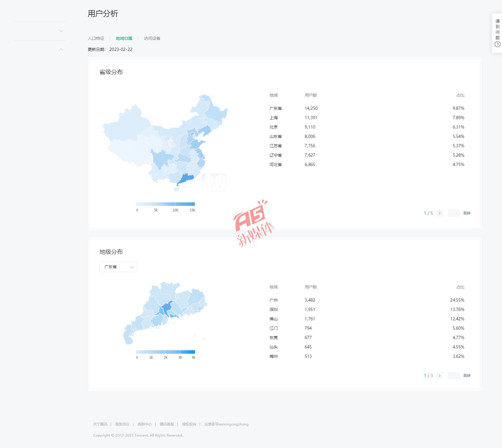
Task: Click the 14,250 user count value
Action: pyautogui.click(x=311, y=108)
